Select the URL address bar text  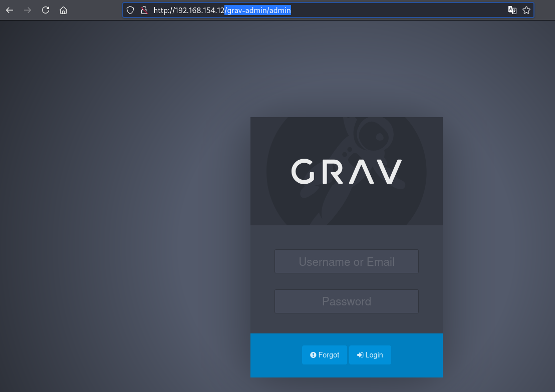tap(222, 10)
